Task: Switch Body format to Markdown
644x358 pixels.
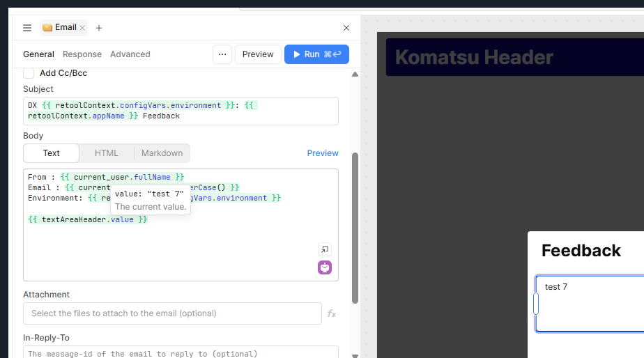Action: coord(162,153)
